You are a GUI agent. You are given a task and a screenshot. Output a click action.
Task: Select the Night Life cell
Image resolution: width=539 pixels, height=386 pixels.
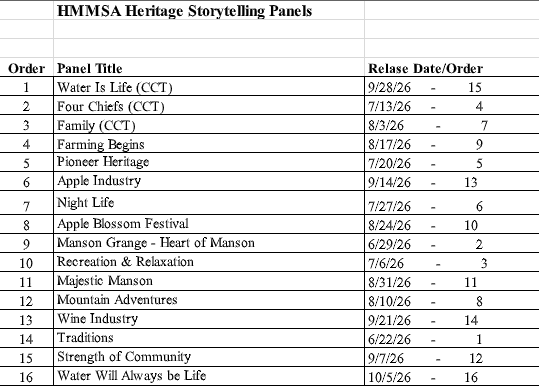[x=209, y=203]
